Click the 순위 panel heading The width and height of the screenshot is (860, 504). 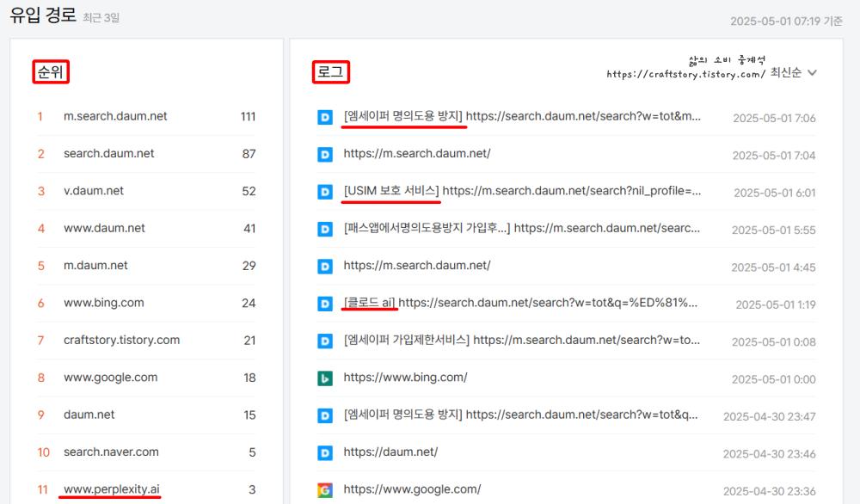tap(51, 72)
